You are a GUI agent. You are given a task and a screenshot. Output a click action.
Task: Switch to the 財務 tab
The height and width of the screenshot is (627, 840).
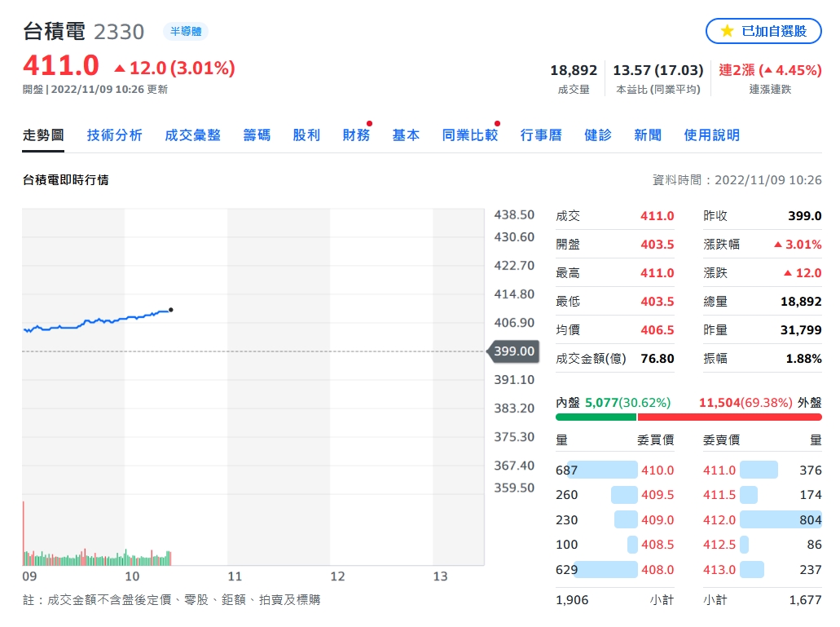tap(356, 135)
